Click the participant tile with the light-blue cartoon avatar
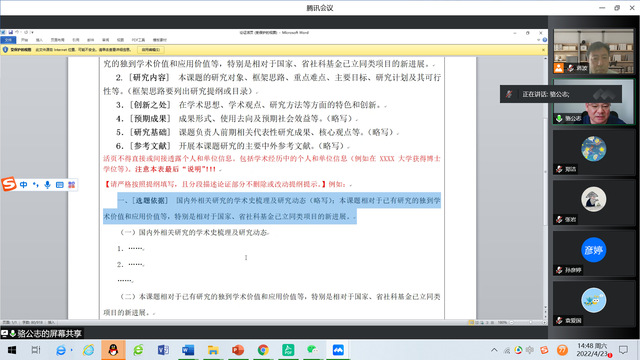 click(593, 304)
